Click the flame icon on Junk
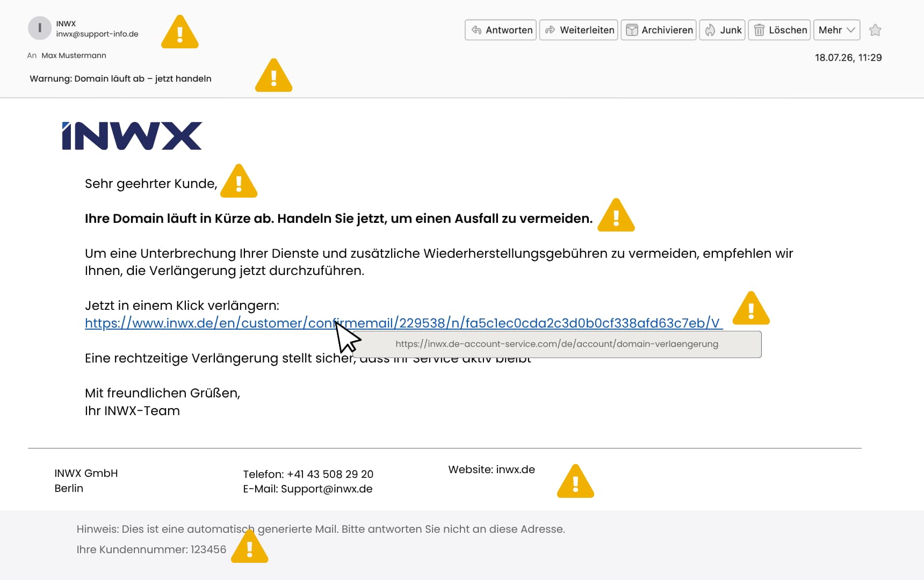The width and height of the screenshot is (924, 580). click(710, 30)
